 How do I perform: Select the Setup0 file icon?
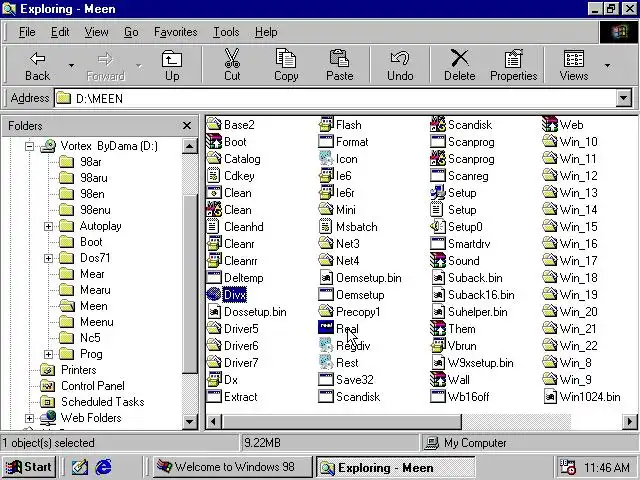[x=438, y=227]
